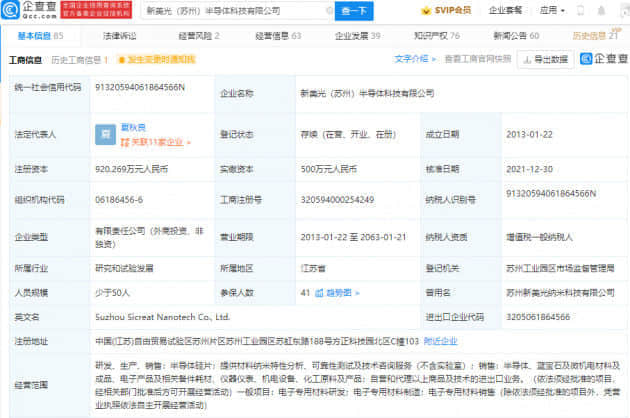Open the legal representative name link
The height and width of the screenshot is (418, 630).
point(133,128)
